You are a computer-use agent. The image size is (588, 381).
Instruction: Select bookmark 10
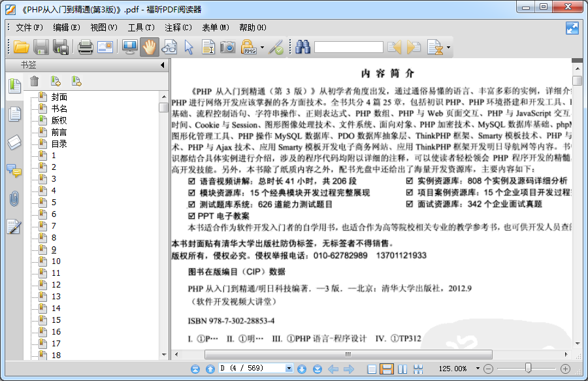pyautogui.click(x=56, y=261)
